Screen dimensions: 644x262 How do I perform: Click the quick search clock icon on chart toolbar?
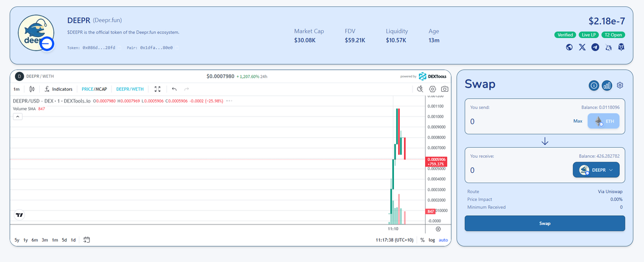(x=421, y=89)
